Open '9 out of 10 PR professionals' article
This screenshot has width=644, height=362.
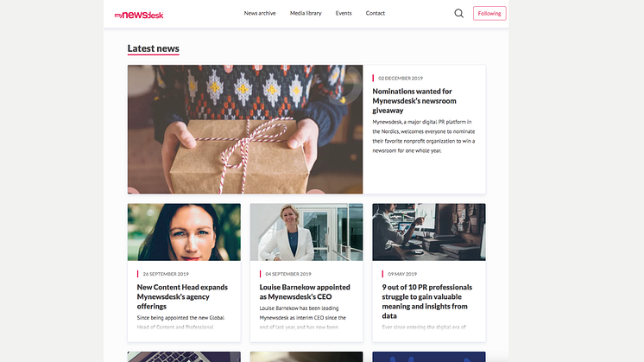point(426,302)
